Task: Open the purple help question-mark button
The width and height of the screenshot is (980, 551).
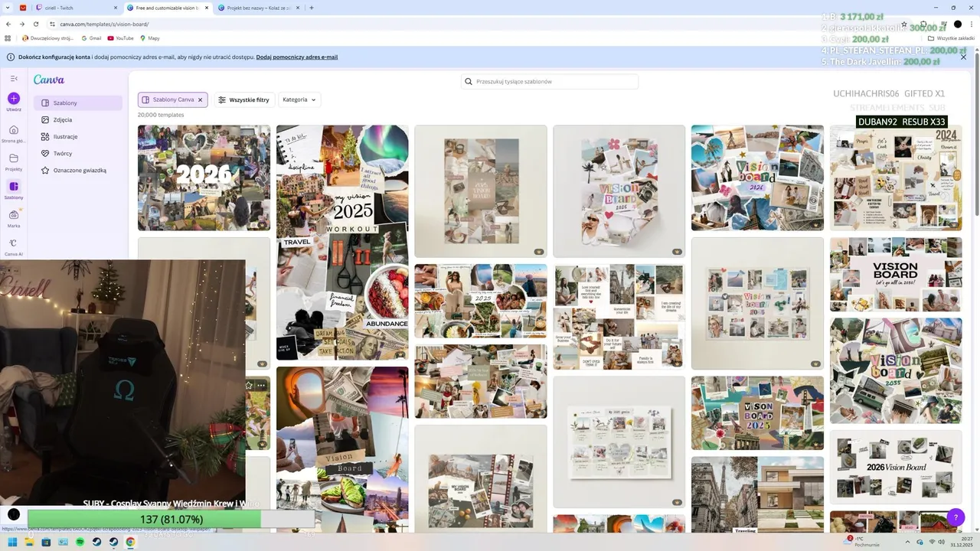Action: point(955,517)
